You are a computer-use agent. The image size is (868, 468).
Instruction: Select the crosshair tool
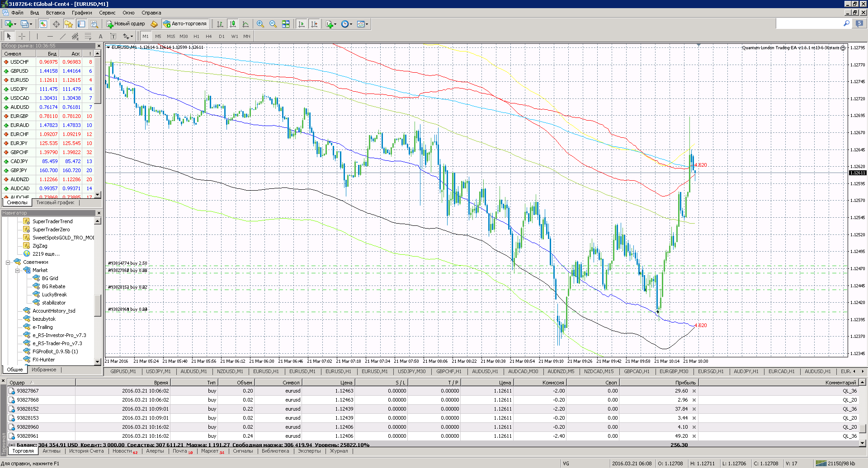[22, 36]
